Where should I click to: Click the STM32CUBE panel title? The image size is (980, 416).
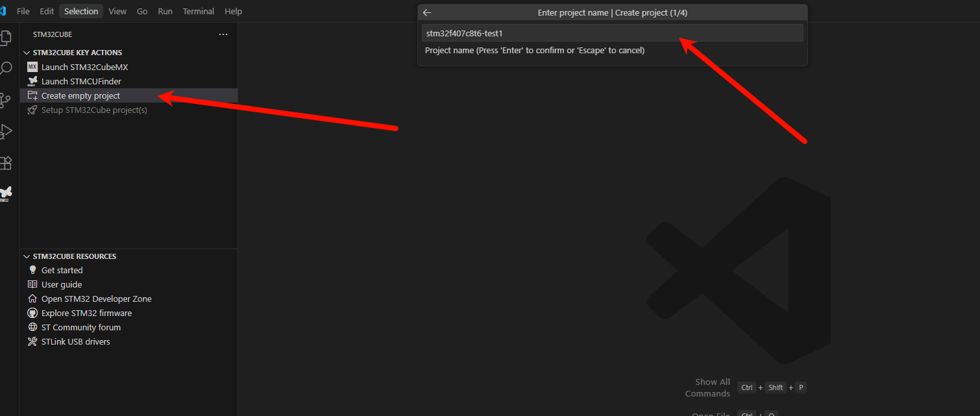53,34
